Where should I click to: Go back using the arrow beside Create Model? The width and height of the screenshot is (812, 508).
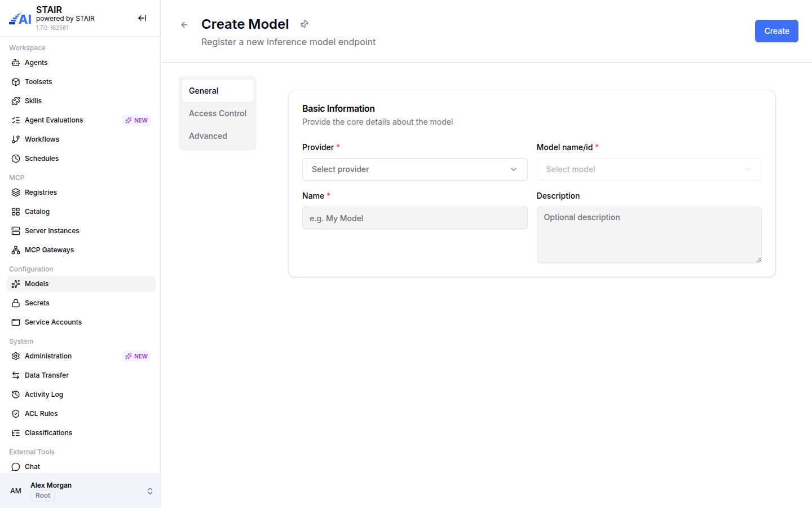click(x=184, y=25)
